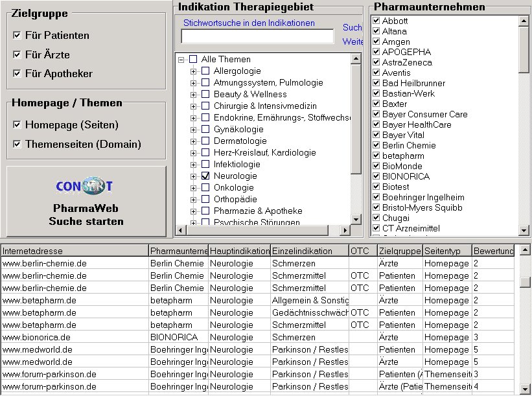This screenshot has width=532, height=396.
Task: Uncheck Themenseiten (Domain) option
Action: [x=17, y=145]
